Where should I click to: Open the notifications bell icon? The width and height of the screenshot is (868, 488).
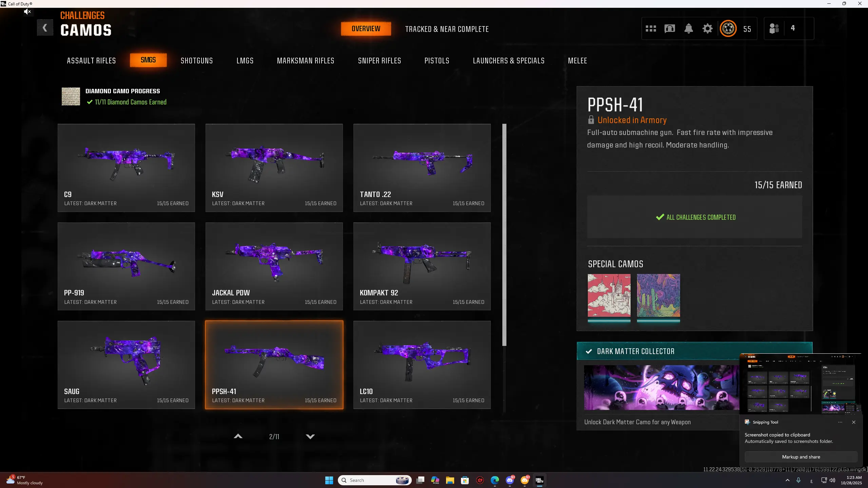point(688,28)
